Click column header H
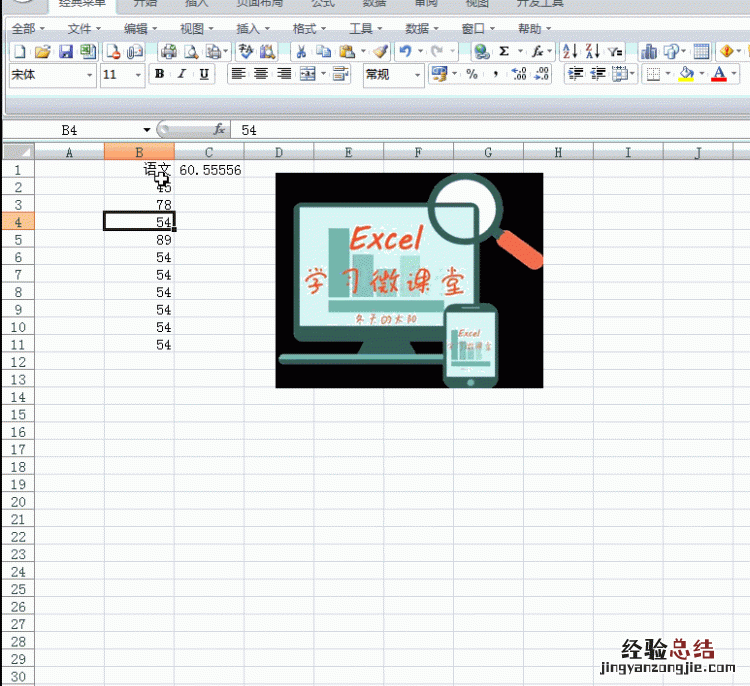The image size is (750, 686). coord(557,152)
